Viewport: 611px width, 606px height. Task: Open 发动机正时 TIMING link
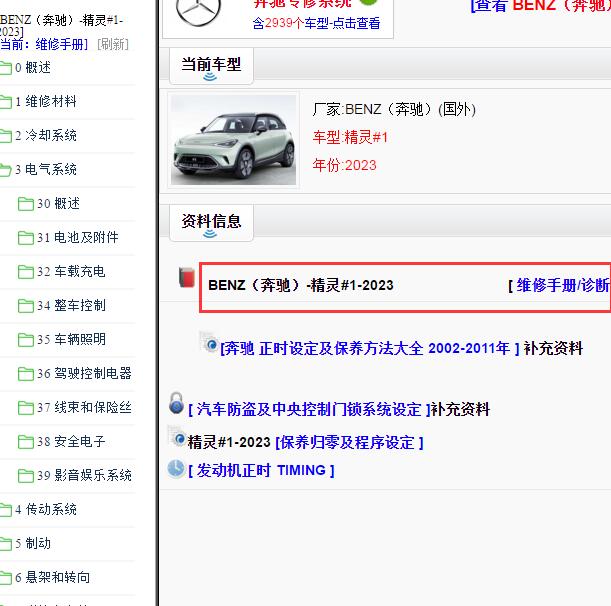click(261, 470)
